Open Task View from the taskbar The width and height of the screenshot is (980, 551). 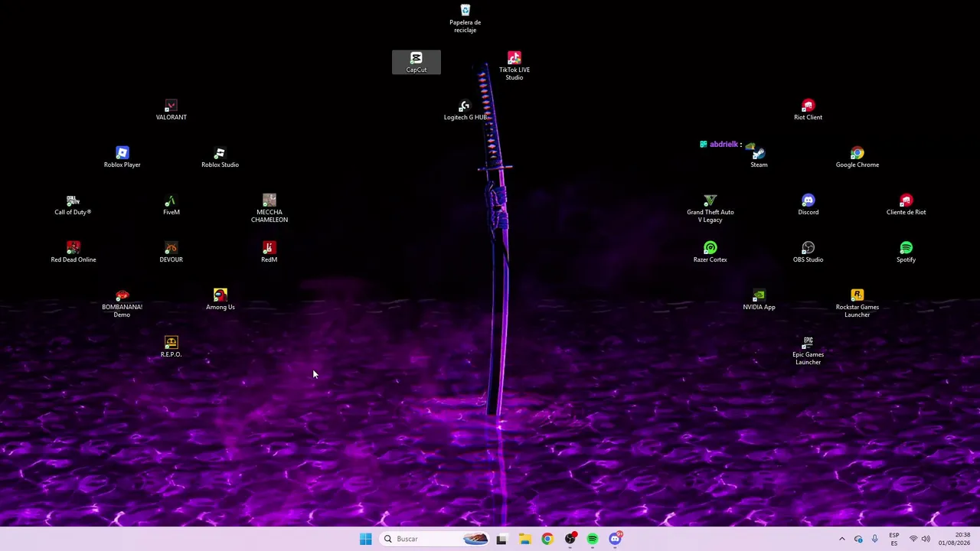coord(501,539)
